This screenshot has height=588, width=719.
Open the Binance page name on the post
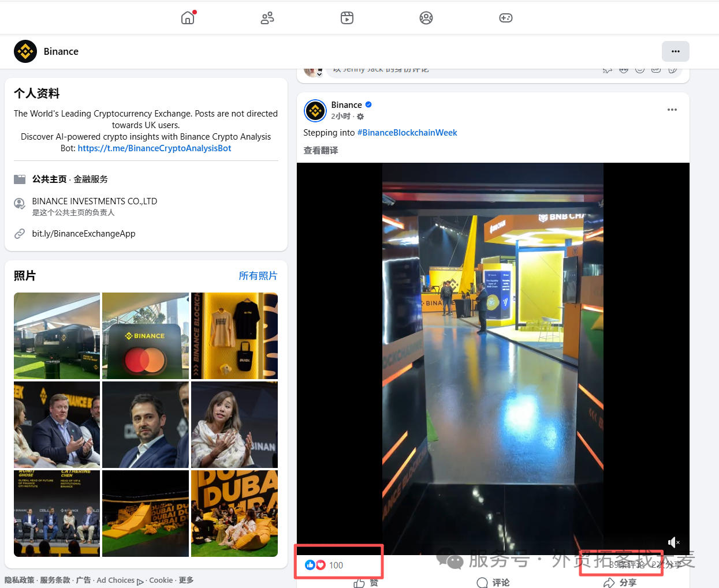click(347, 105)
